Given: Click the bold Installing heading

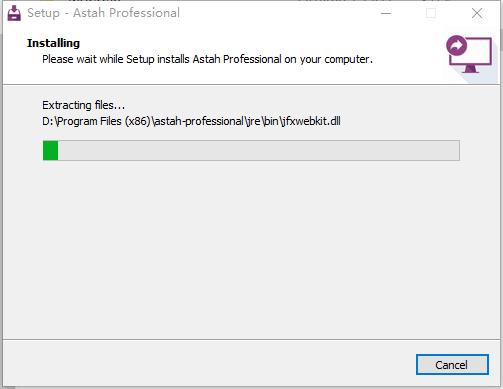Looking at the screenshot, I should [53, 43].
